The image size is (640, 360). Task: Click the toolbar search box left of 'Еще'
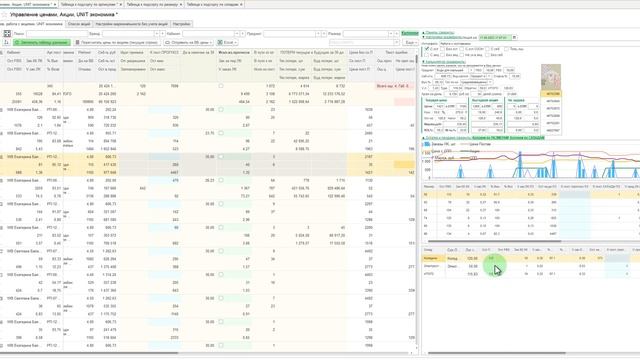(x=364, y=42)
